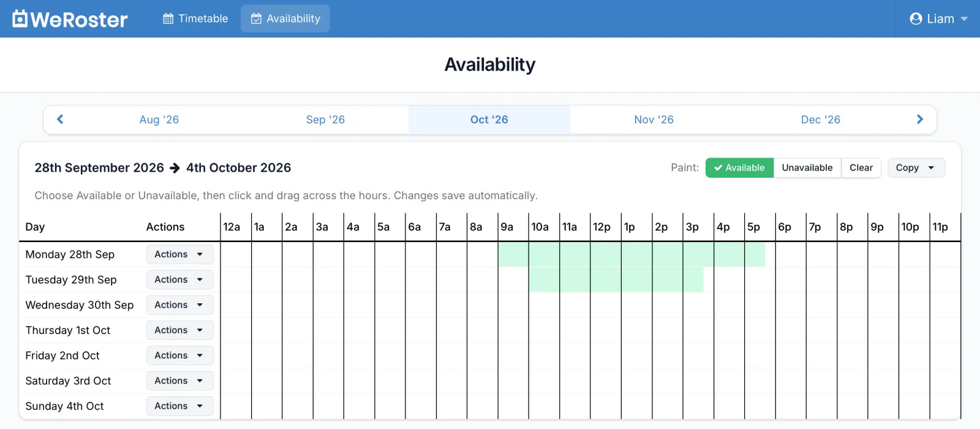The width and height of the screenshot is (980, 429).
Task: Open Actions for Saturday 3rd Oct
Action: (x=179, y=381)
